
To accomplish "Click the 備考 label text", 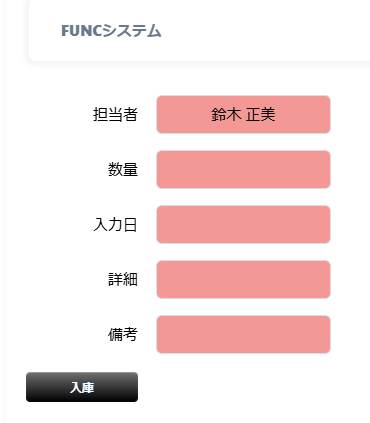I will point(123,334).
